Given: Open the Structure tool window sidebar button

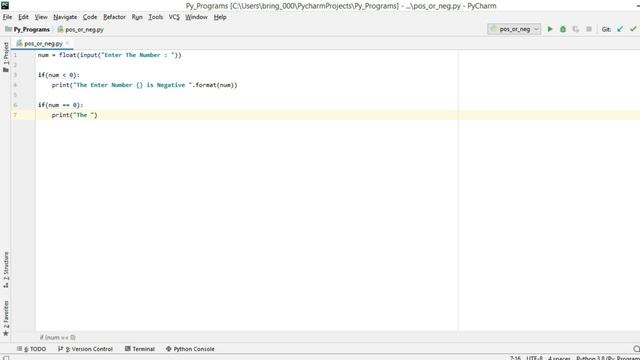Looking at the screenshot, I should point(6,269).
